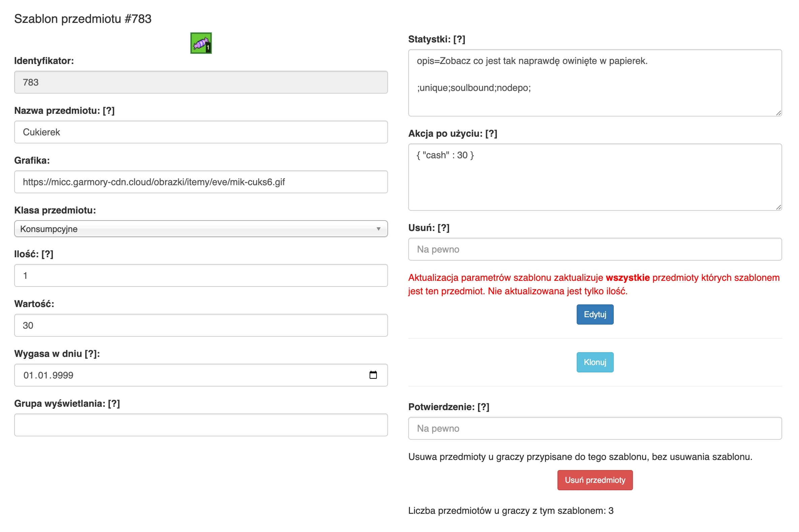Open the Klasa przedmiotu dropdown
The image size is (799, 532).
coord(201,229)
